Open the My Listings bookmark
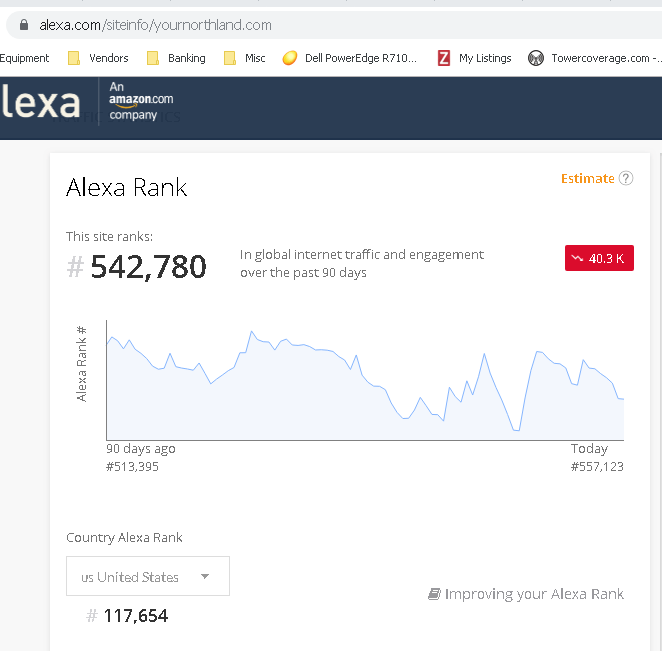The width and height of the screenshot is (662, 651). tap(475, 58)
